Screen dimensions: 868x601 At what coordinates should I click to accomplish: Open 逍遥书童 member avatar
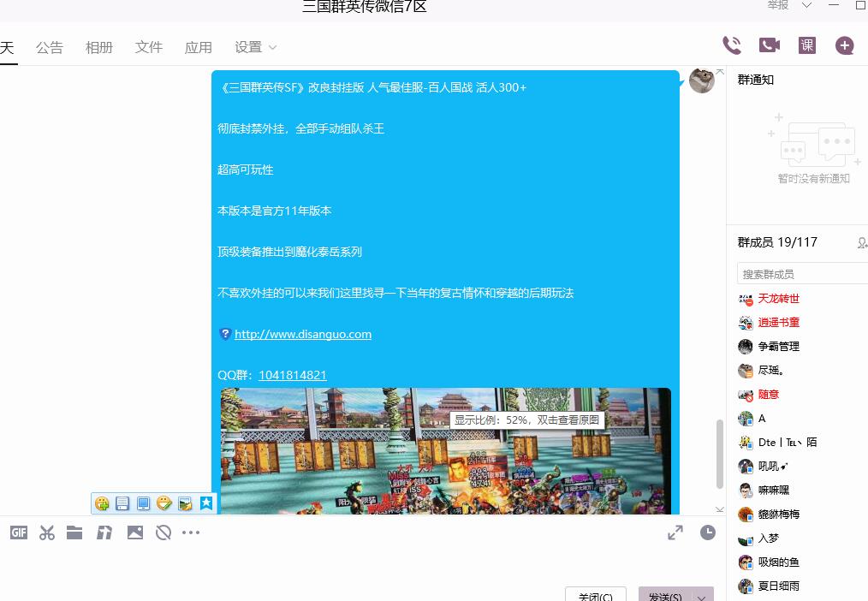tap(746, 324)
